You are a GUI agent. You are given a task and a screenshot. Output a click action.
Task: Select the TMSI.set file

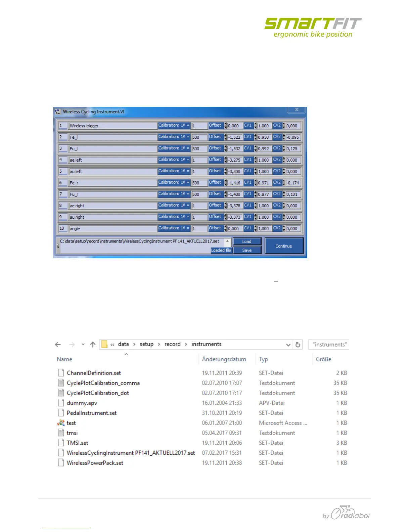tap(78, 443)
